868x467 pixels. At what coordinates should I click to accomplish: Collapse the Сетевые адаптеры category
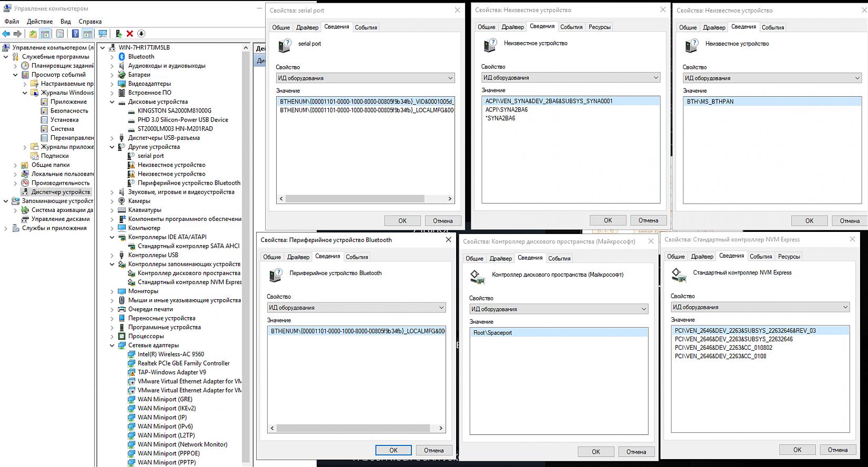coord(112,346)
